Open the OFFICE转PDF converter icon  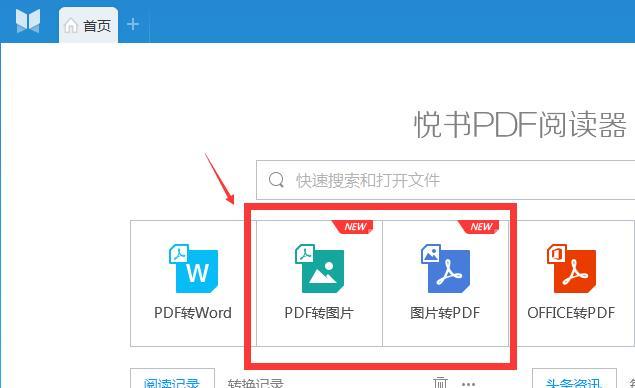pos(571,268)
